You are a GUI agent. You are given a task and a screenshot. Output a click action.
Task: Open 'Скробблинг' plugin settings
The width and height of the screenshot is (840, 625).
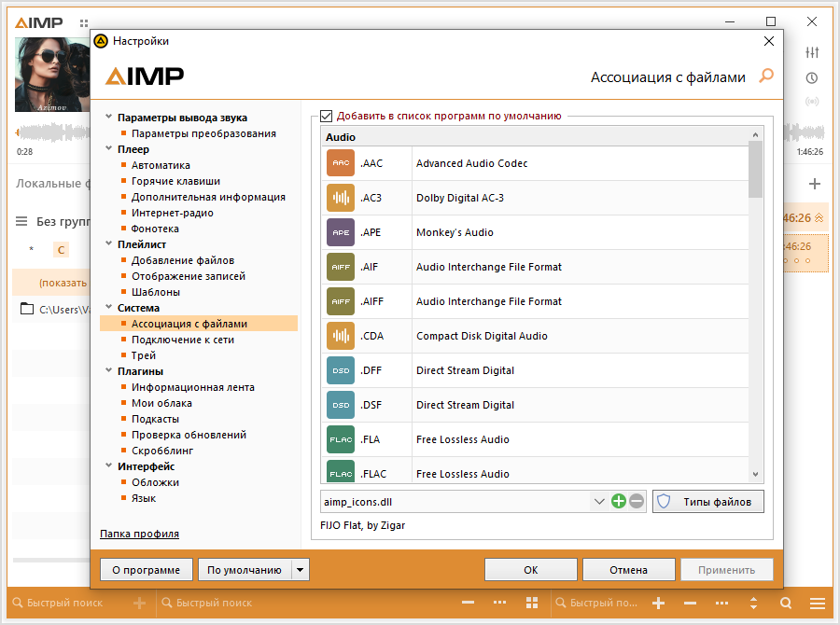pos(162,451)
